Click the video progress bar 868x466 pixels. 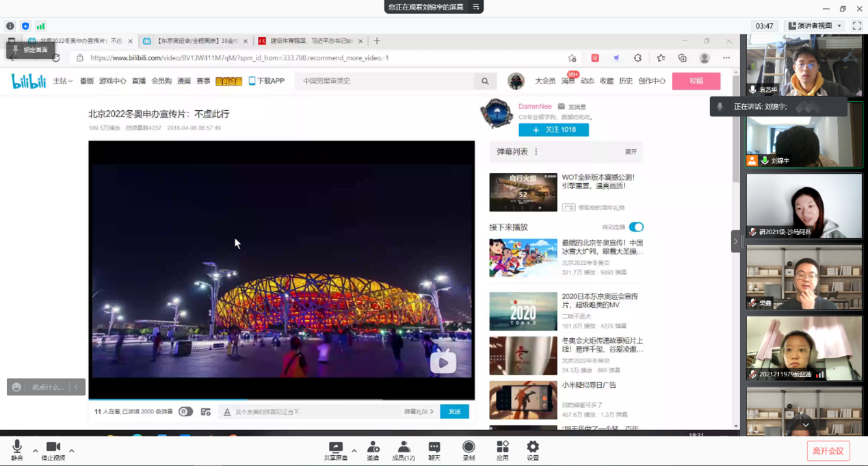(281, 399)
